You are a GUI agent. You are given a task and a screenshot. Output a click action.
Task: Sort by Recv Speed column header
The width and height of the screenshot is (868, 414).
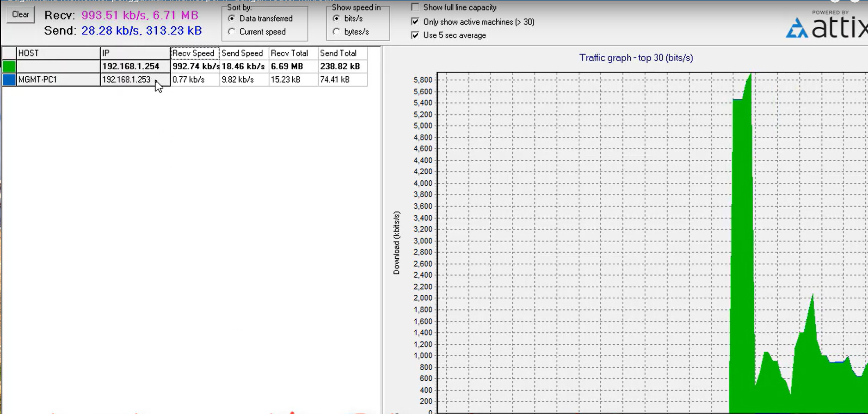click(195, 53)
